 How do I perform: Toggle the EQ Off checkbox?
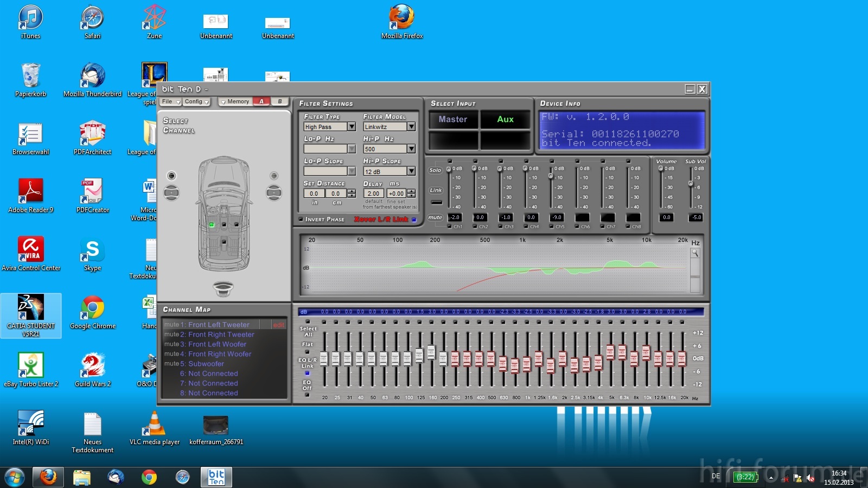307,395
